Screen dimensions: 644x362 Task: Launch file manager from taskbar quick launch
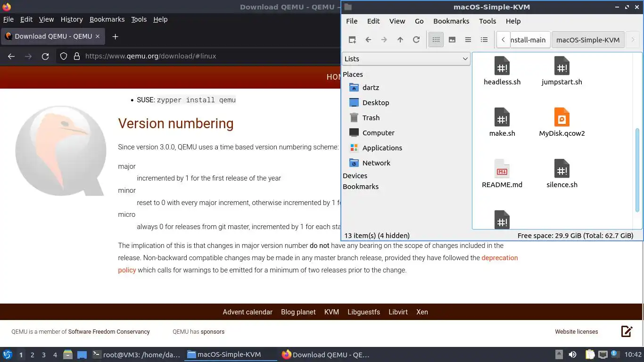(68, 354)
